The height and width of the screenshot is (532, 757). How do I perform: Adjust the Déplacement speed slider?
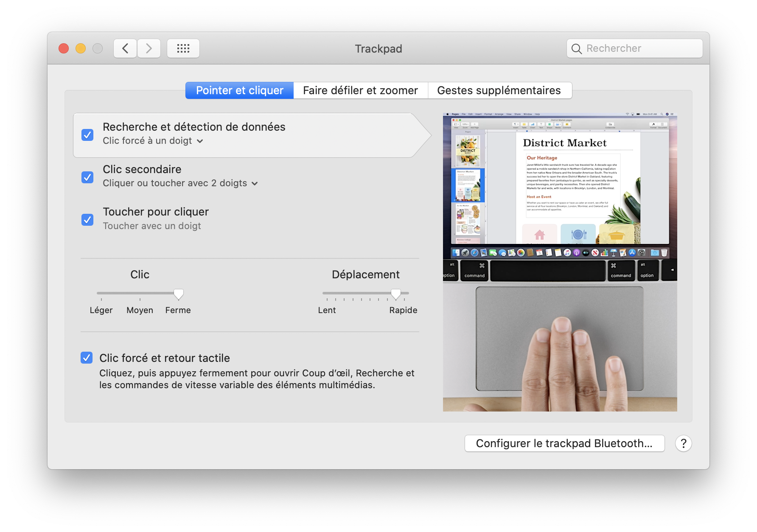pos(396,294)
